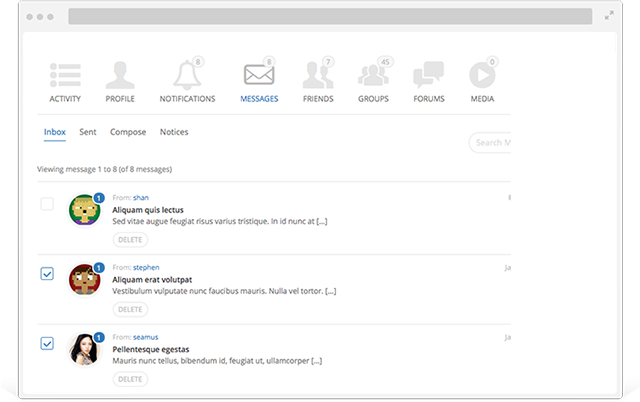Viewport: 640px width, 402px height.
Task: Uncheck the checkbox for seamus's message
Action: pyautogui.click(x=47, y=344)
